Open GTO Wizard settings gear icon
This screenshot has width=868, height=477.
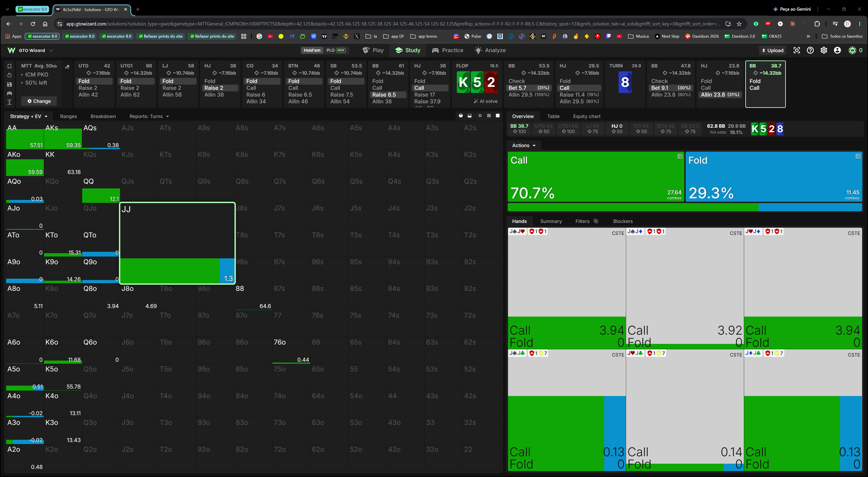(x=824, y=50)
